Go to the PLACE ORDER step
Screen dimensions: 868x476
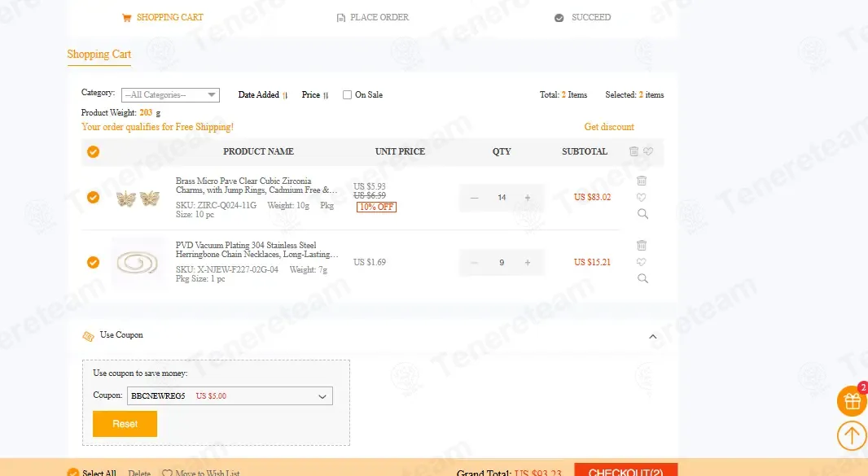coord(379,17)
